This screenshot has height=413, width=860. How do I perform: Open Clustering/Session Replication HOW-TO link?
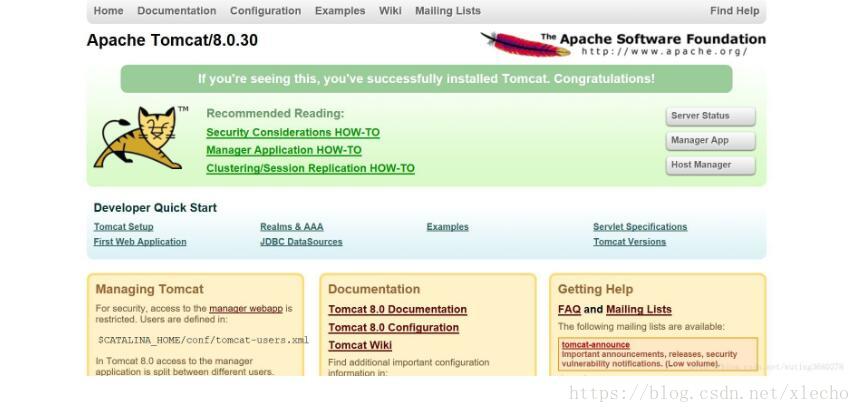310,168
